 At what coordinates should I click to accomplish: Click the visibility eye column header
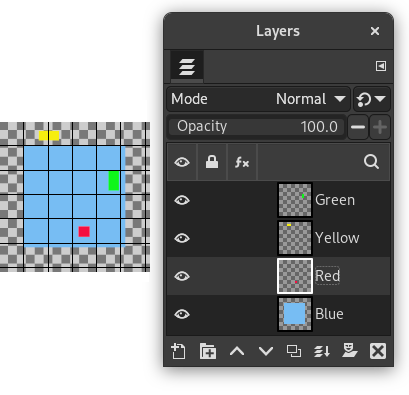pyautogui.click(x=182, y=162)
